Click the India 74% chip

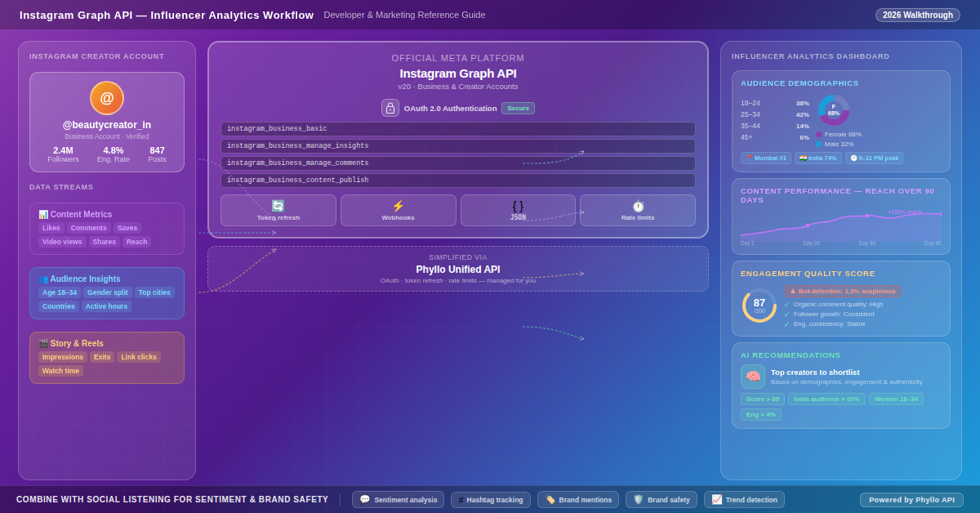point(818,158)
